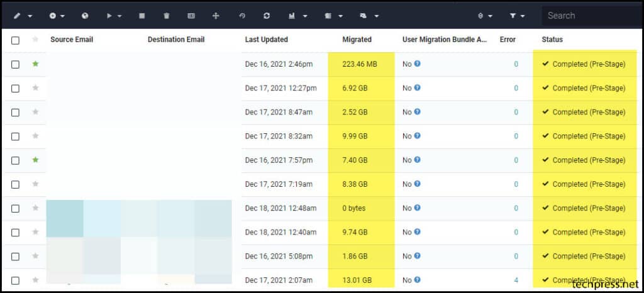Unstar the row updated Dec 16, 2021 7:57pm
644x293 pixels.
click(x=35, y=160)
